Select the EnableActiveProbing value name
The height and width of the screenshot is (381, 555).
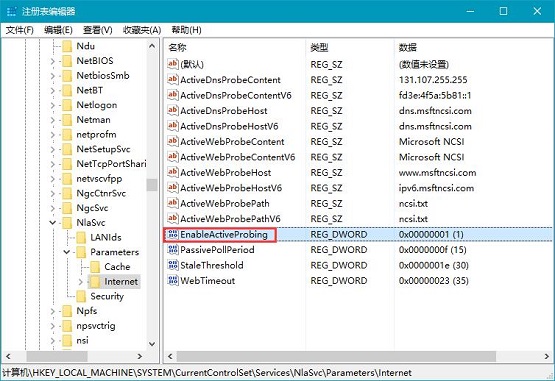click(224, 234)
